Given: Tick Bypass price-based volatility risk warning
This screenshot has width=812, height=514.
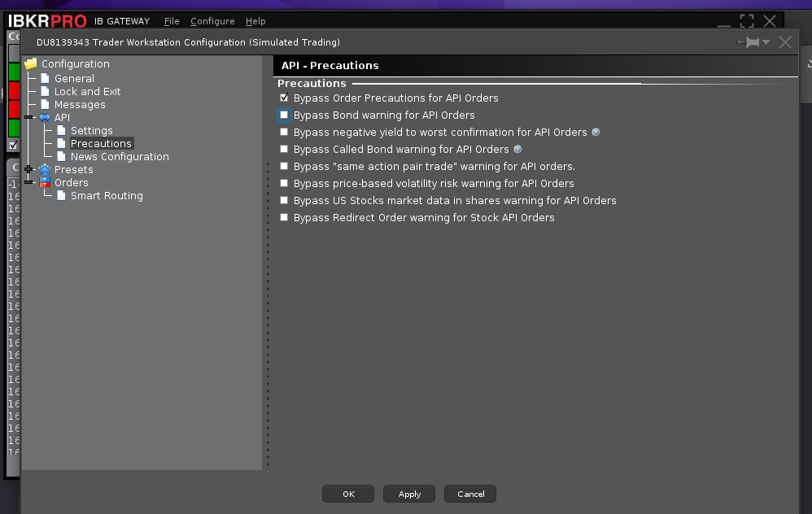Looking at the screenshot, I should point(284,183).
